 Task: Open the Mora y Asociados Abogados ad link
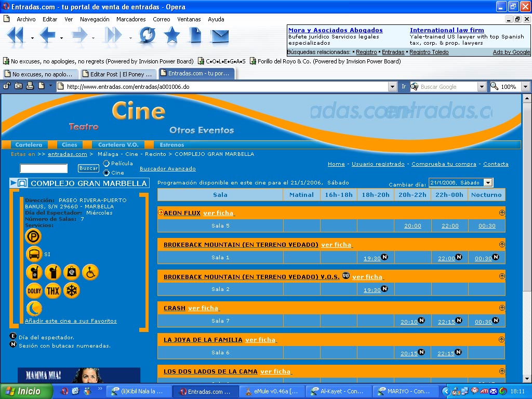point(335,30)
